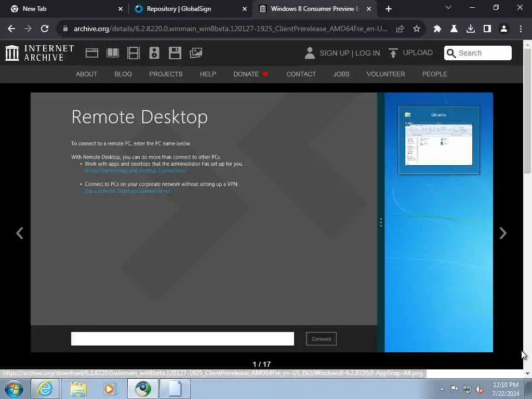Open the Windows Start orb
532x399 pixels.
[x=14, y=389]
